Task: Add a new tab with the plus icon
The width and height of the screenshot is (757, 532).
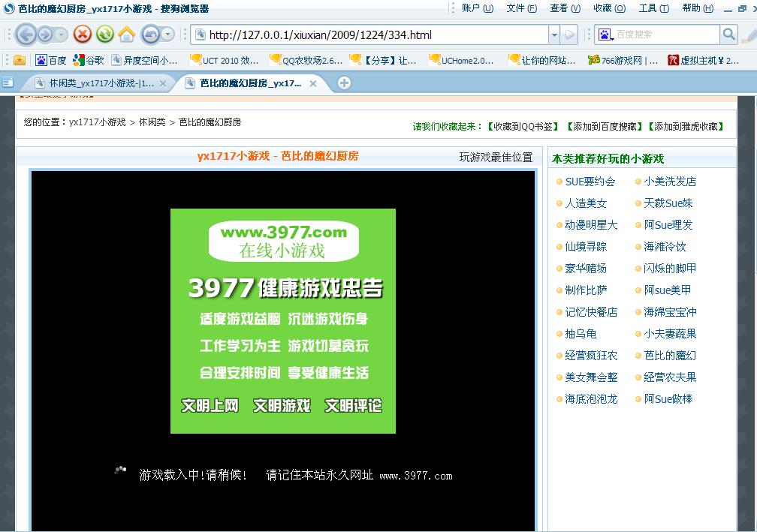Action: click(x=344, y=83)
